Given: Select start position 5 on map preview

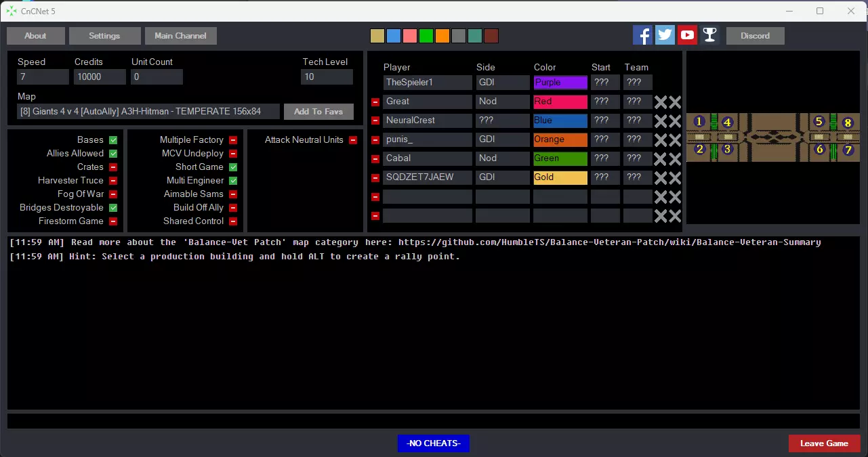Looking at the screenshot, I should 819,122.
